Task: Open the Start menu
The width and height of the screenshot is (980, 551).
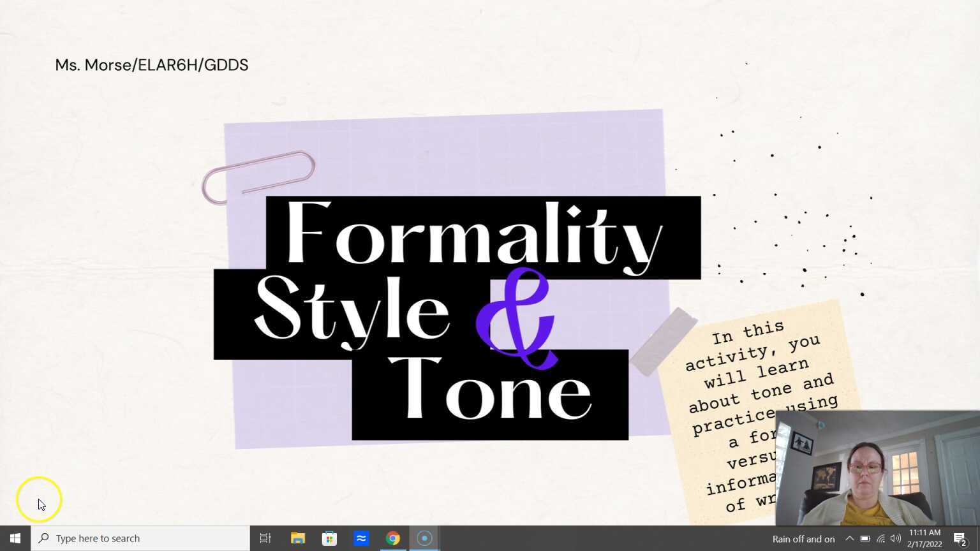Action: (15, 538)
